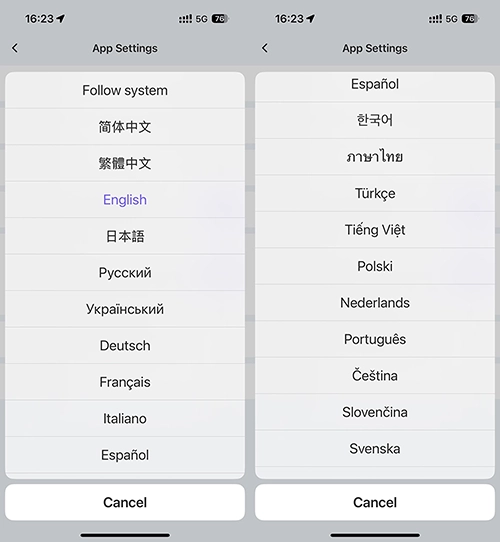This screenshot has width=500, height=542.
Task: Pick Português from the list
Action: point(375,339)
